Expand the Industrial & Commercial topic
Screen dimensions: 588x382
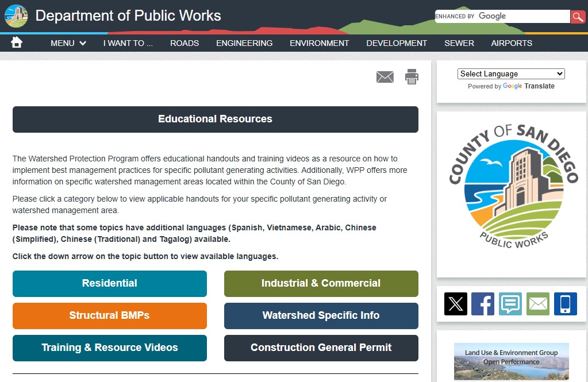[321, 283]
